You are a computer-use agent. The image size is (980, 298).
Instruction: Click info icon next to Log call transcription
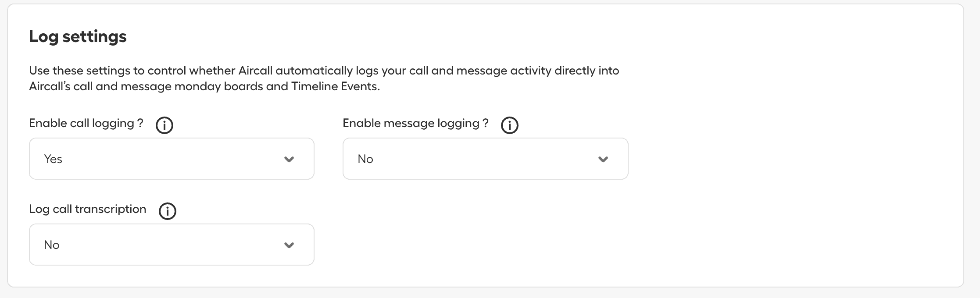(167, 211)
